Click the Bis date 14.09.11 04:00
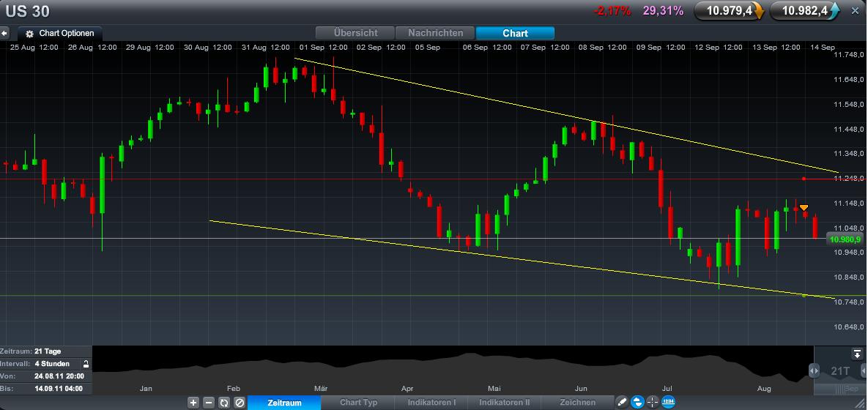The image size is (868, 410). click(x=58, y=389)
